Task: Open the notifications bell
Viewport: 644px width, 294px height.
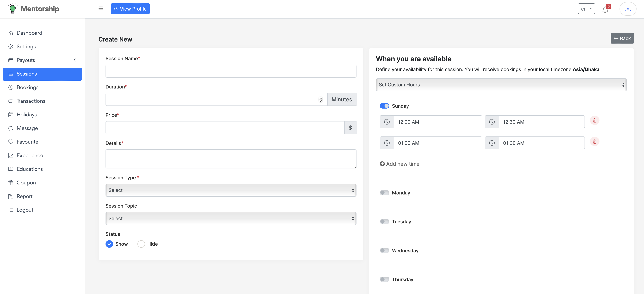Action: (x=605, y=10)
